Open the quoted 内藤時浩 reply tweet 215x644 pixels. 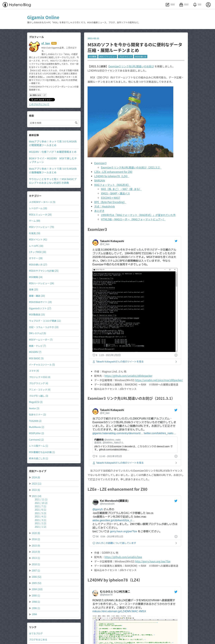135,445
